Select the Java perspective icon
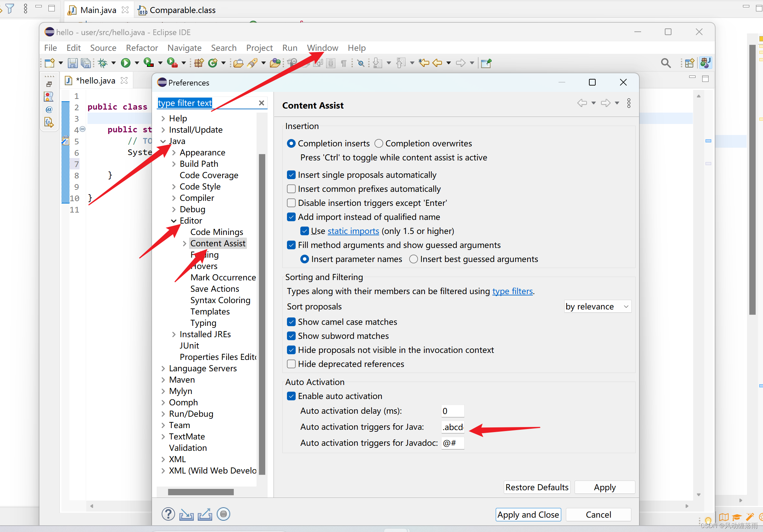Image resolution: width=763 pixels, height=532 pixels. click(x=706, y=63)
